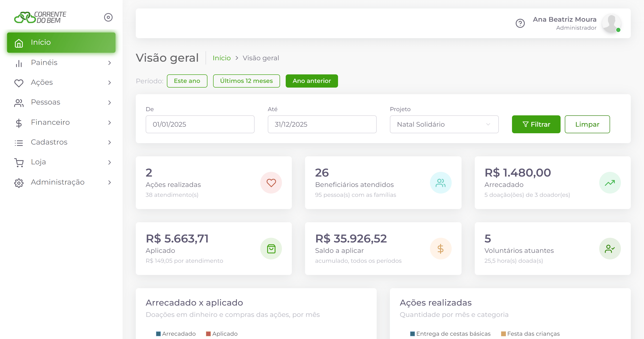Expand the Ações chevron

pos(110,83)
